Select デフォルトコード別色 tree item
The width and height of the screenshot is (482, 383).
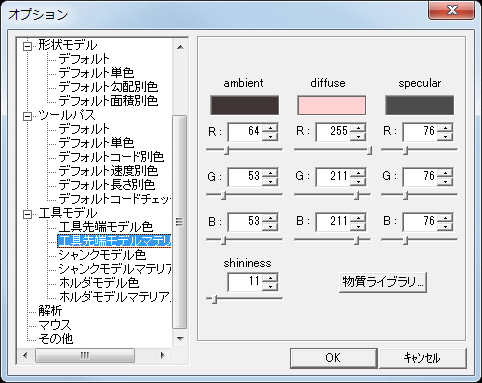pyautogui.click(x=111, y=157)
